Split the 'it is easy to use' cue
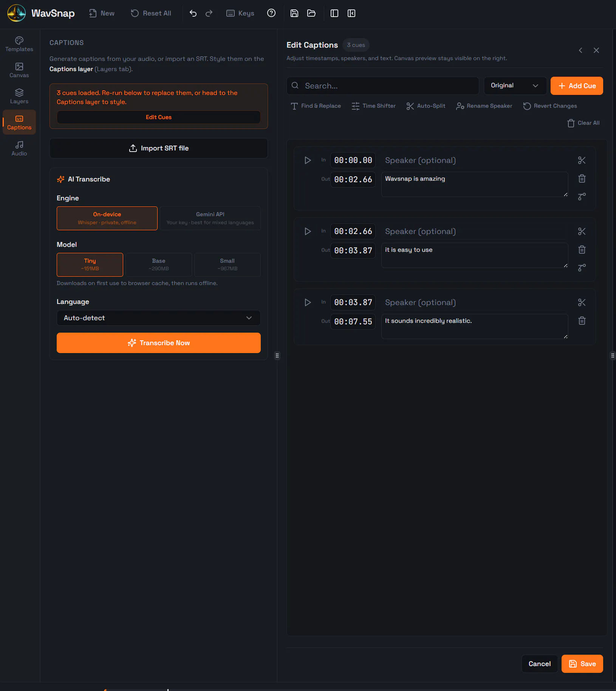This screenshot has width=616, height=691. [582, 231]
